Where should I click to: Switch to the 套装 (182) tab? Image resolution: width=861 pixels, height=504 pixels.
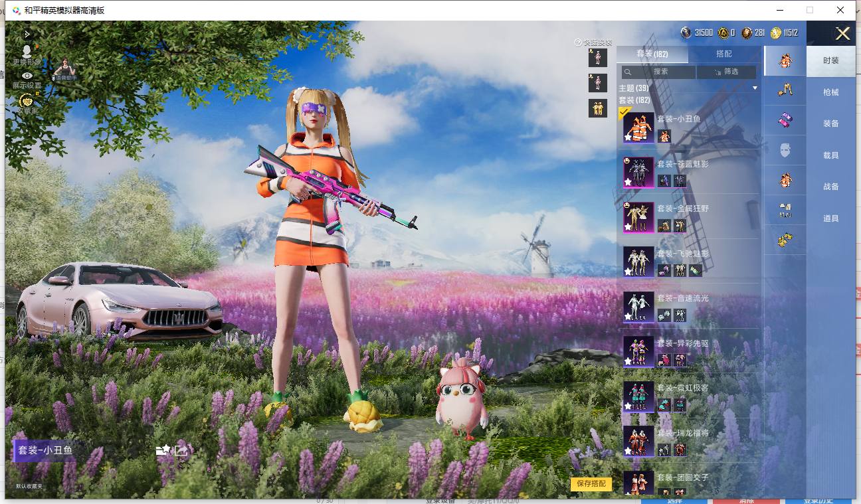tap(652, 54)
